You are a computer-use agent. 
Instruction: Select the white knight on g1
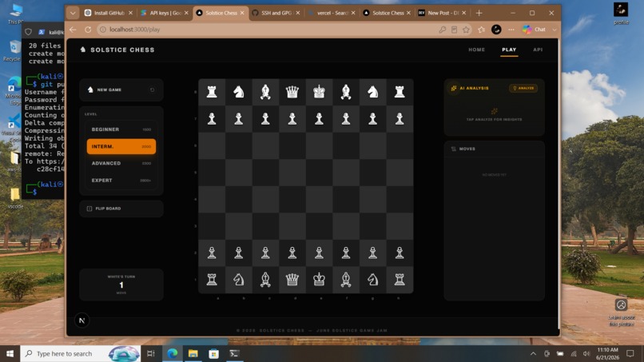pos(372,280)
